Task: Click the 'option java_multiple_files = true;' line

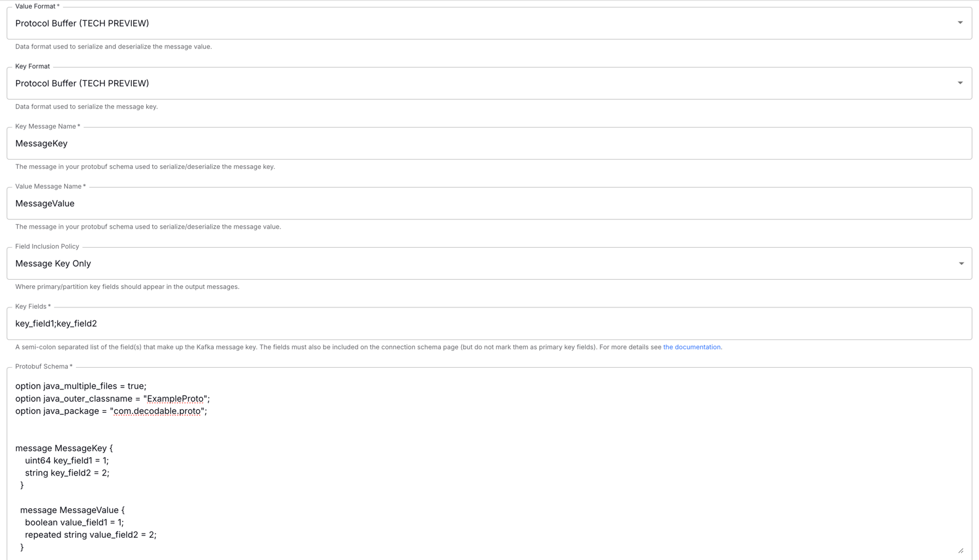Action: [81, 386]
